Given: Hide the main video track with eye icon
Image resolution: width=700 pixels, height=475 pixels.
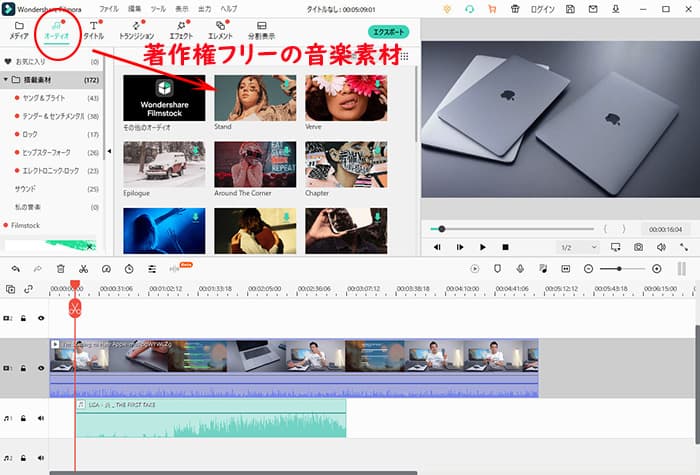Looking at the screenshot, I should pyautogui.click(x=41, y=368).
